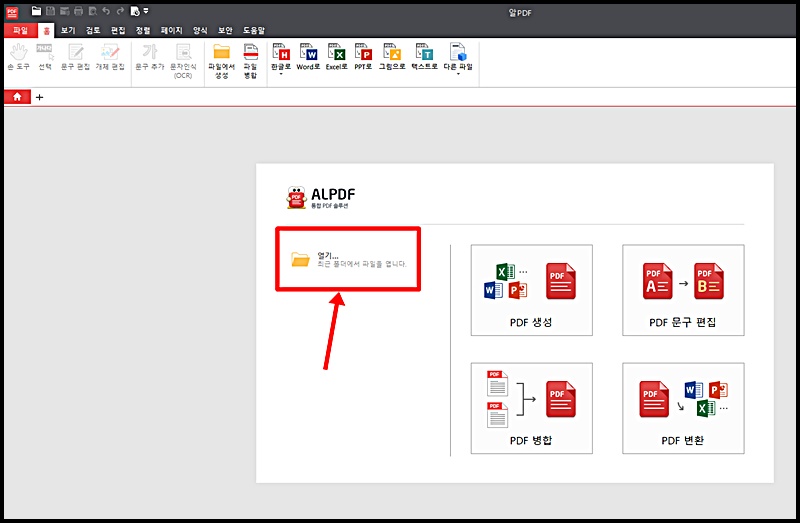Click the 문구 편집 text edit tool
Screen dimensions: 800x523
click(x=76, y=57)
